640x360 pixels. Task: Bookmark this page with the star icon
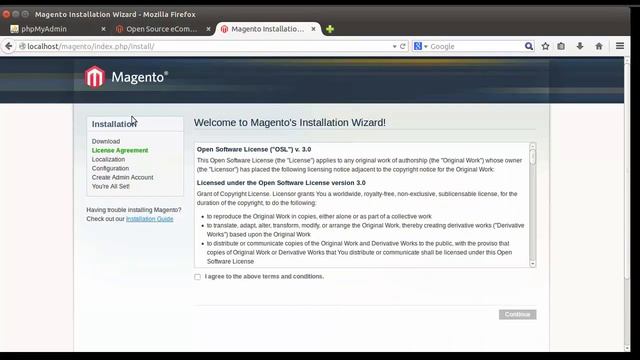[x=545, y=46]
